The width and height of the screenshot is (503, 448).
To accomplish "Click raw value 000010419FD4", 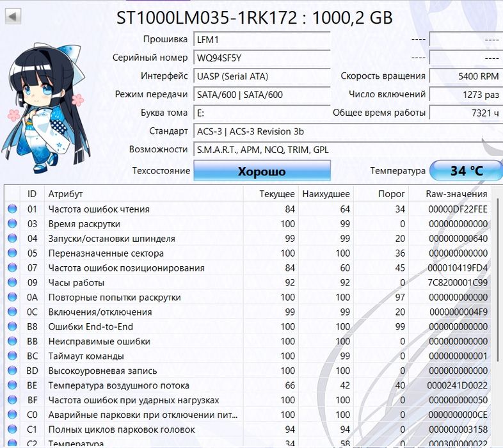I will tap(458, 268).
